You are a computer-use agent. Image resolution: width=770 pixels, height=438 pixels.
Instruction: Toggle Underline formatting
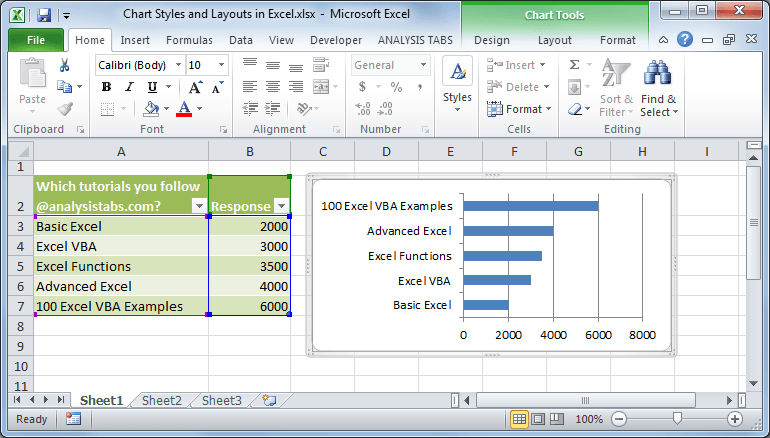pos(152,87)
